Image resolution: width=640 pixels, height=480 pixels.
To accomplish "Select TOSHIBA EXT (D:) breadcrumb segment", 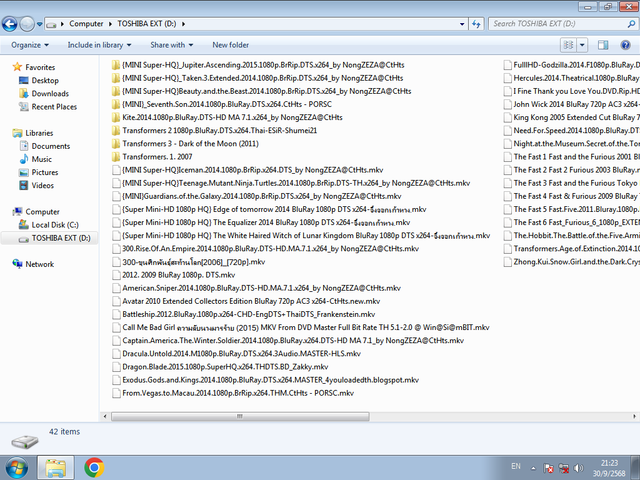I will 147,24.
